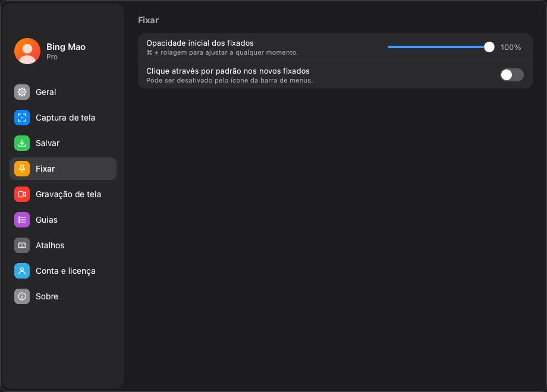The image size is (547, 392).
Task: Click the "rolagem para ajustar a qualquer momento" hint
Action: tap(229, 53)
